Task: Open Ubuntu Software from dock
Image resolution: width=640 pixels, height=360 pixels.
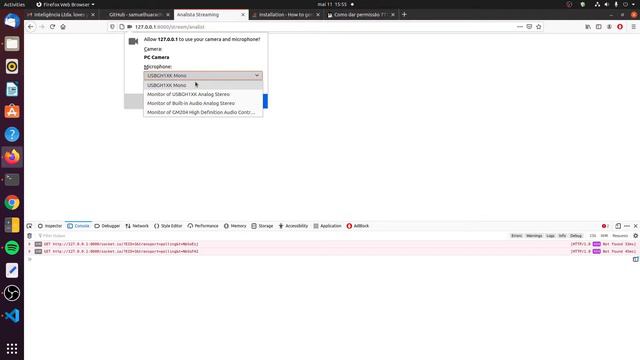Action: 12,111
